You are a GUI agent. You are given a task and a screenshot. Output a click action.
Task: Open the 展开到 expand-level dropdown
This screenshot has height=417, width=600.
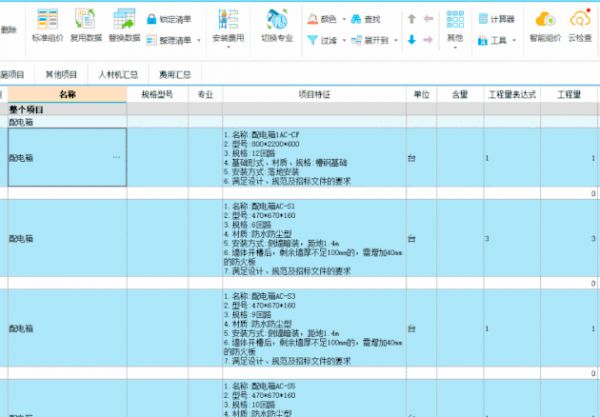coord(376,40)
